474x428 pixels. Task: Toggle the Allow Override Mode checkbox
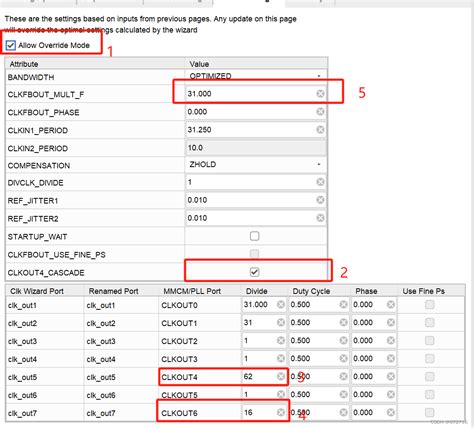click(11, 45)
